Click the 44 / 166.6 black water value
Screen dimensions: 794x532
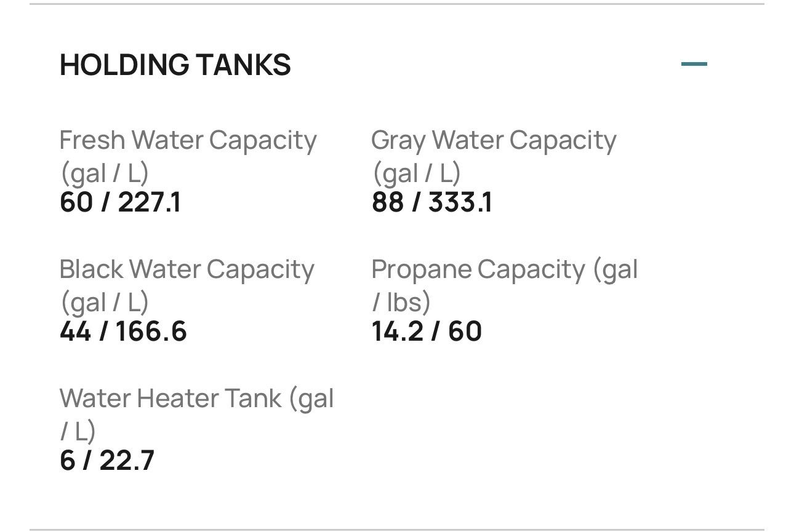tap(123, 332)
